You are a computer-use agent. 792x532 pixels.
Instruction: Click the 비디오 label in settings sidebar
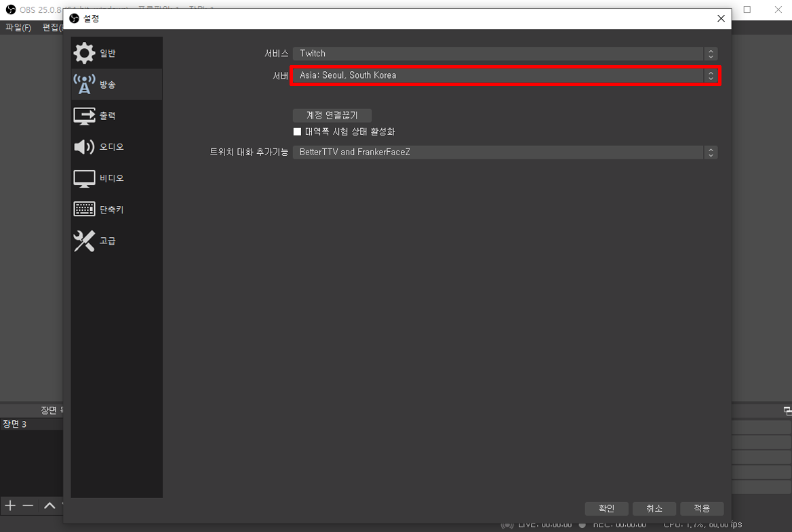point(112,178)
